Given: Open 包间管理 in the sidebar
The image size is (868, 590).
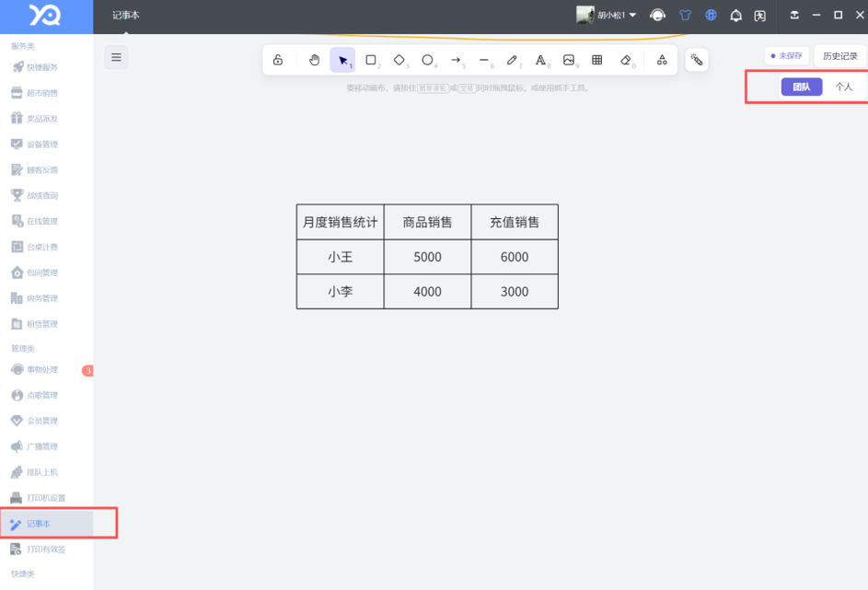Looking at the screenshot, I should [47, 272].
